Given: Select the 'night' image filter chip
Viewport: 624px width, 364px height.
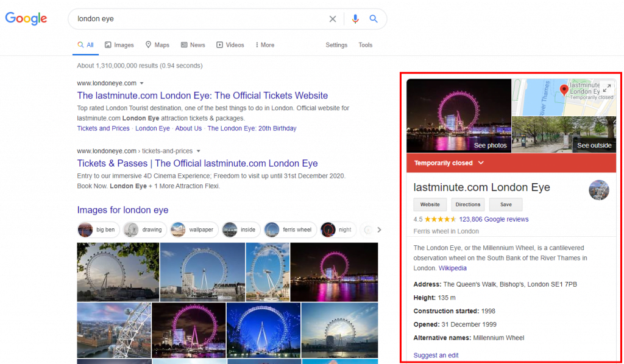Looking at the screenshot, I should point(338,229).
